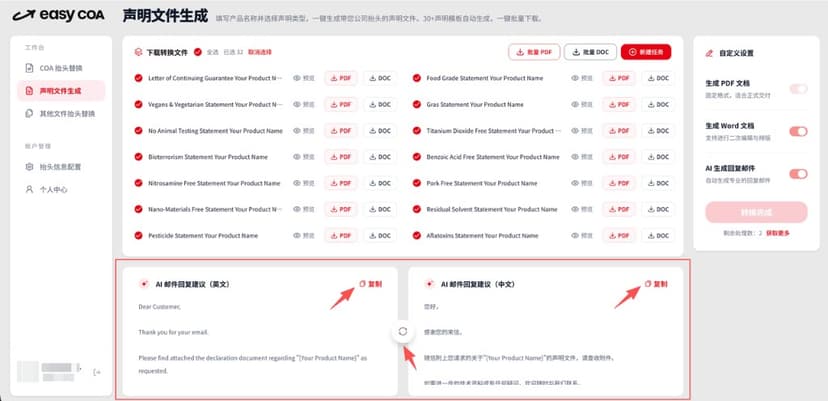828x401 pixels.
Task: Open the COA 抬头替换 sidebar item
Action: 61,68
